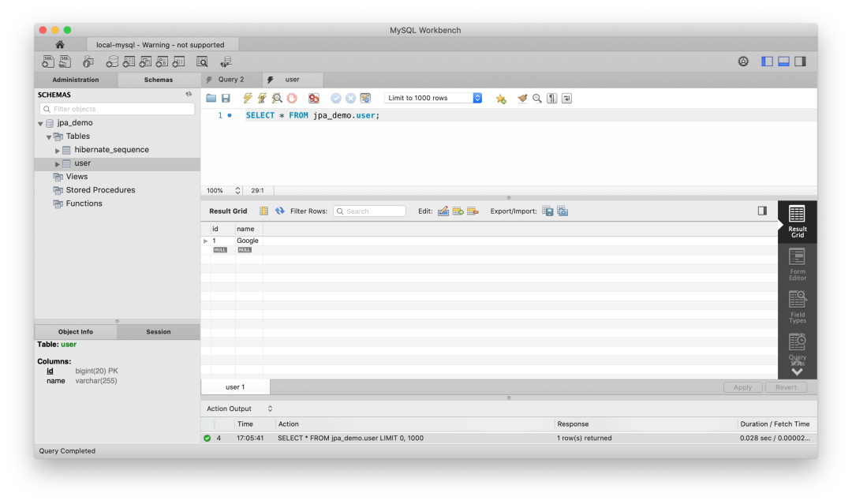This screenshot has height=504, width=852.
Task: Click the beautify query broom icon
Action: (522, 99)
